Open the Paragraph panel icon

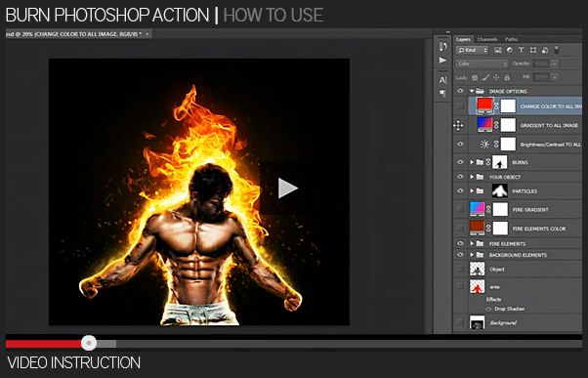442,93
